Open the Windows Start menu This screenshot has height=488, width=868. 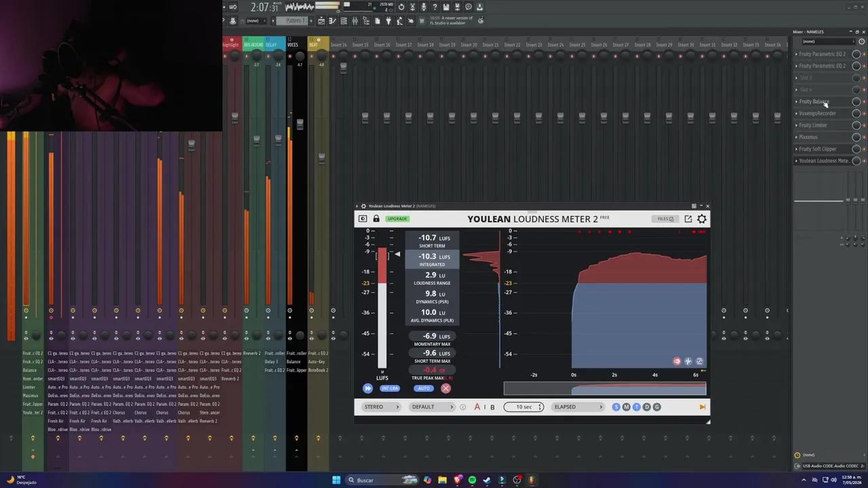pos(336,480)
